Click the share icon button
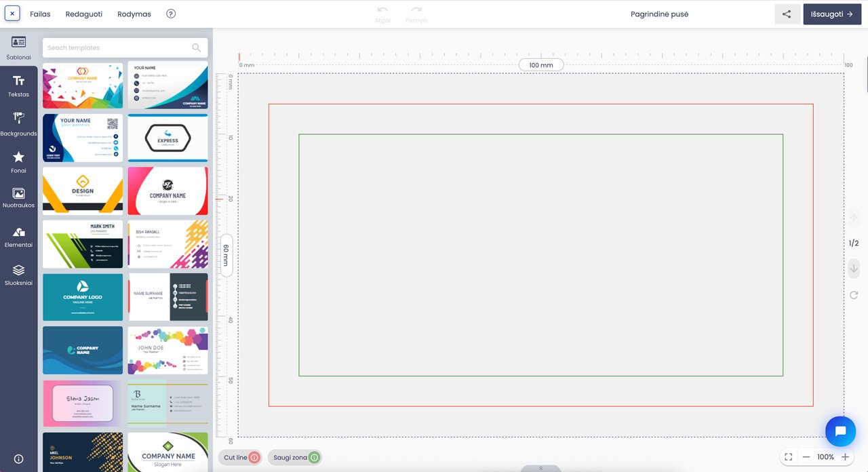 point(787,14)
